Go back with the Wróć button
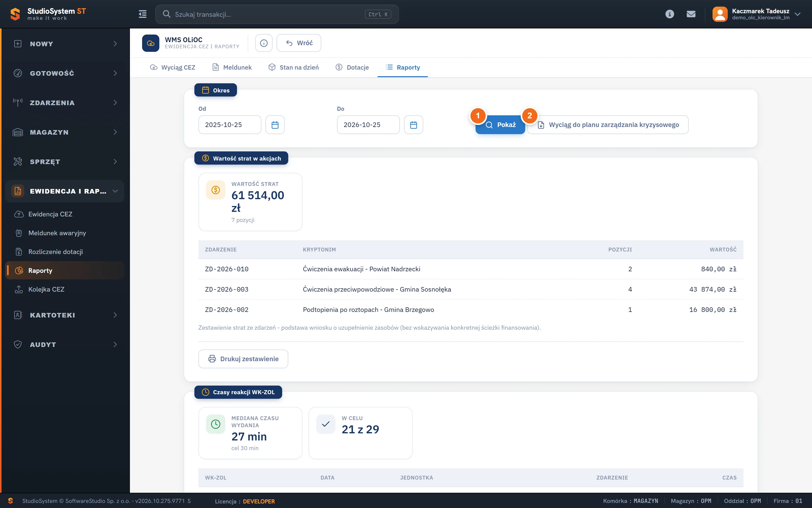 (x=299, y=43)
